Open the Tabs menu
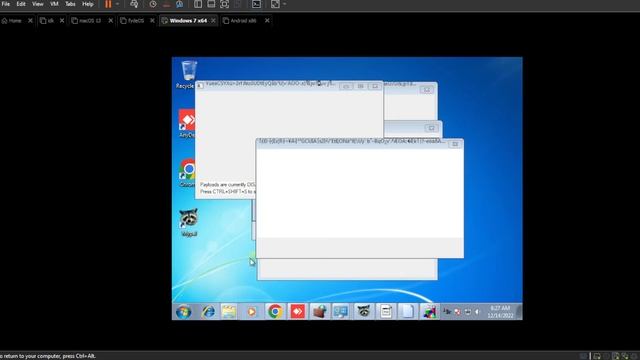Image resolution: width=640 pixels, height=360 pixels. click(x=70, y=4)
